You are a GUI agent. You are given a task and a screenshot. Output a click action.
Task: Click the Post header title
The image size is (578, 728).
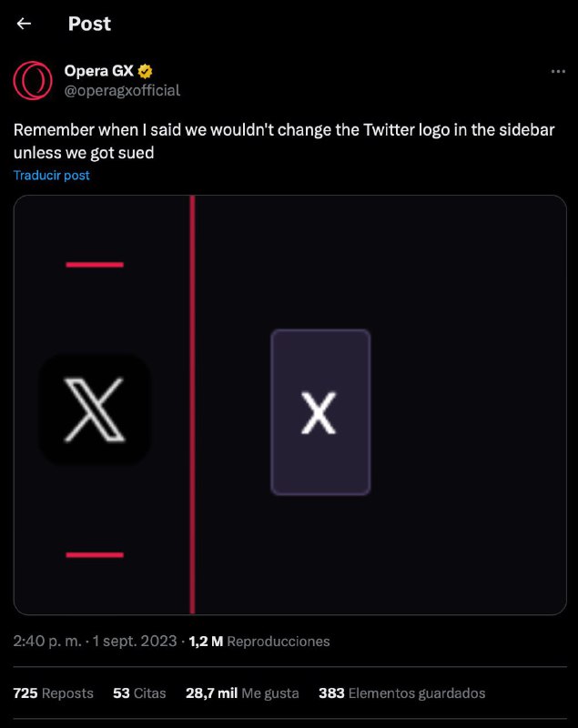89,24
